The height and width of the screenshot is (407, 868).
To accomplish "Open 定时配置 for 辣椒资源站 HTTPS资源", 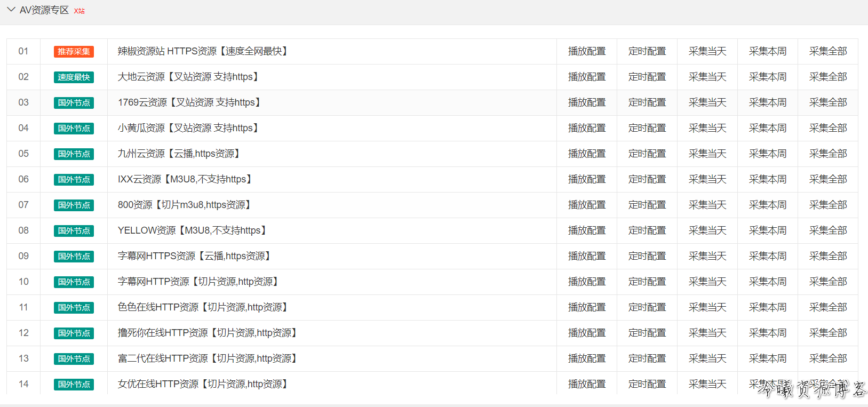I will (647, 51).
